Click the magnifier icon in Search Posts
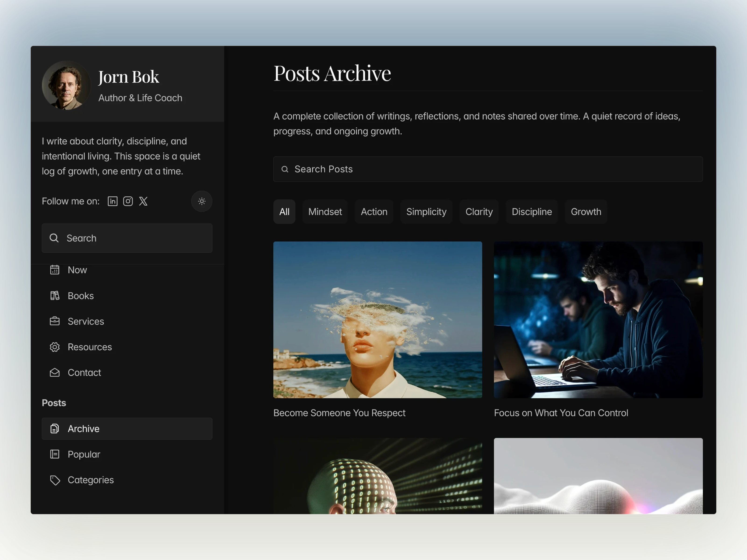747x560 pixels. pos(285,169)
